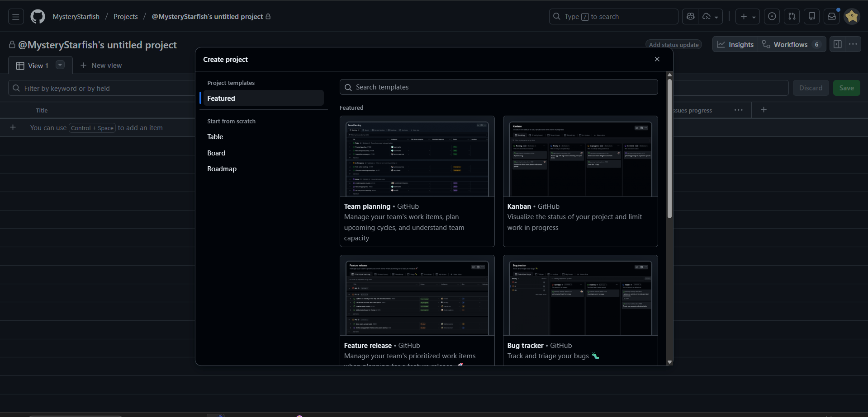Click the GitHub logo
Image resolution: width=868 pixels, height=417 pixels.
point(38,17)
